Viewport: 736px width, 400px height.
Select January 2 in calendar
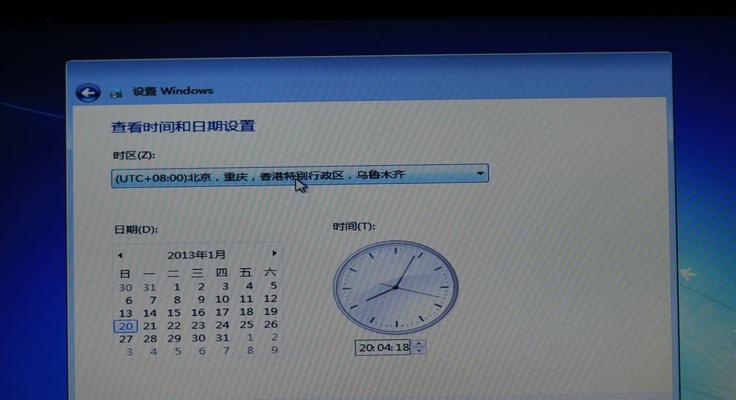[x=201, y=286]
